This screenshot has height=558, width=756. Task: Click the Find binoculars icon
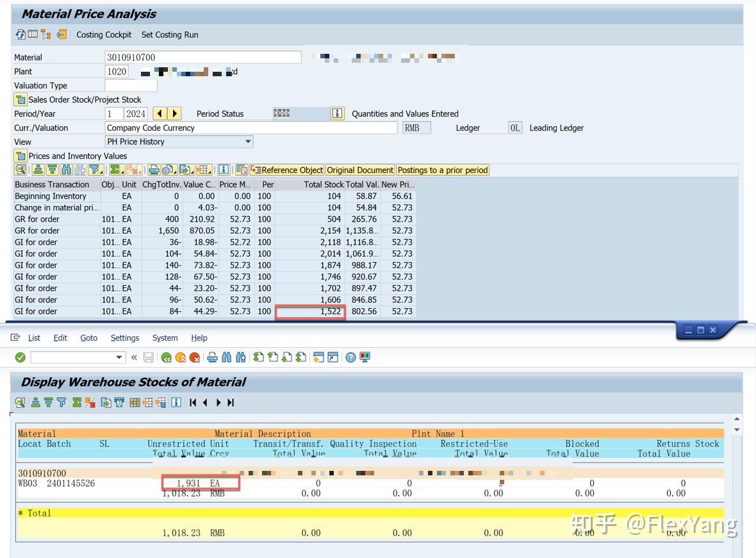click(x=227, y=357)
